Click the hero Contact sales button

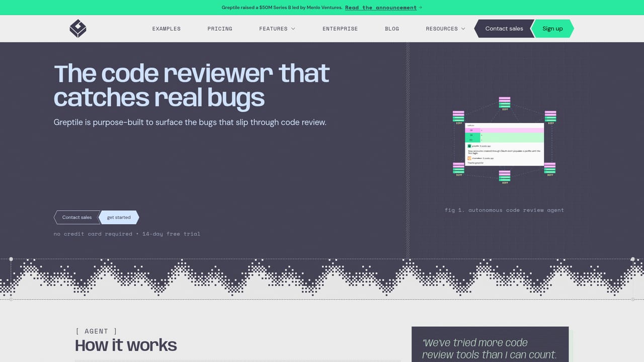(x=77, y=217)
